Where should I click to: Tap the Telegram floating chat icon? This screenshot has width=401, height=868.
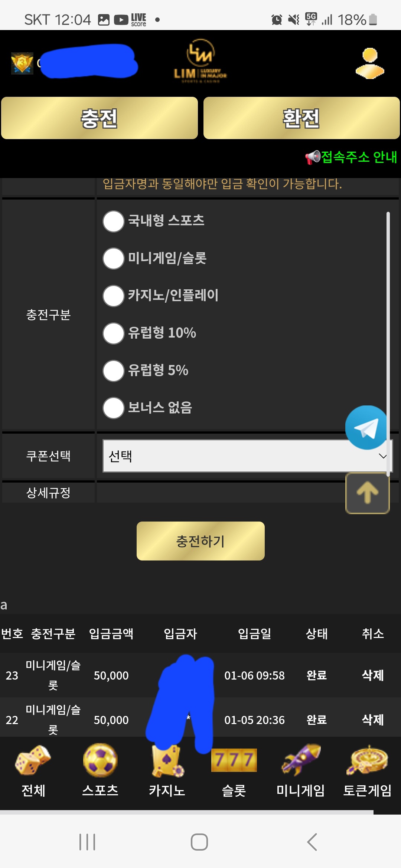click(366, 428)
